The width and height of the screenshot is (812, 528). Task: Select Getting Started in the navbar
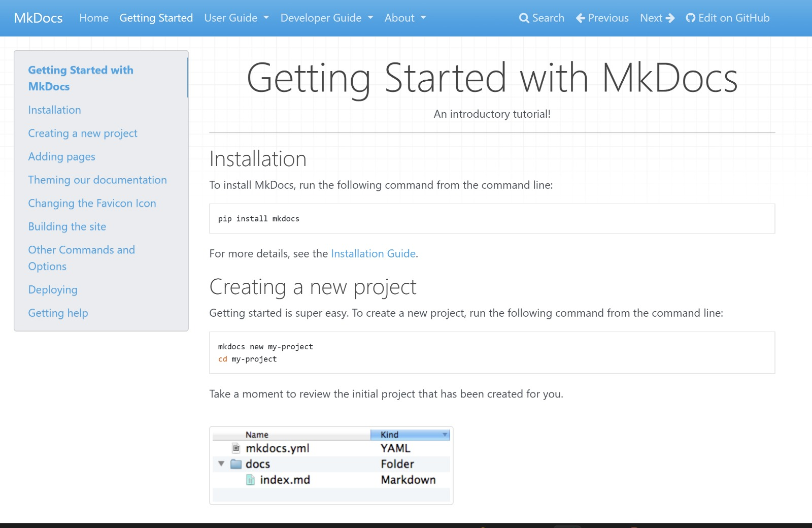pyautogui.click(x=156, y=18)
